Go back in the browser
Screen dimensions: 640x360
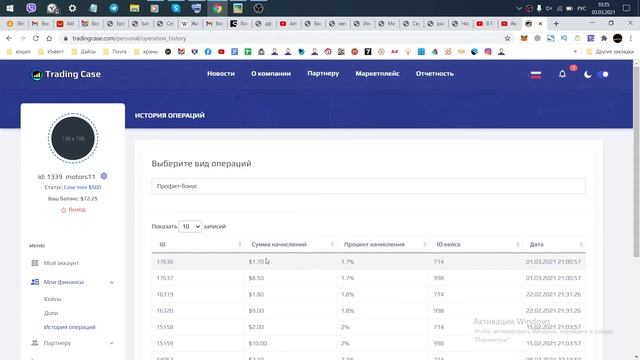(9, 38)
